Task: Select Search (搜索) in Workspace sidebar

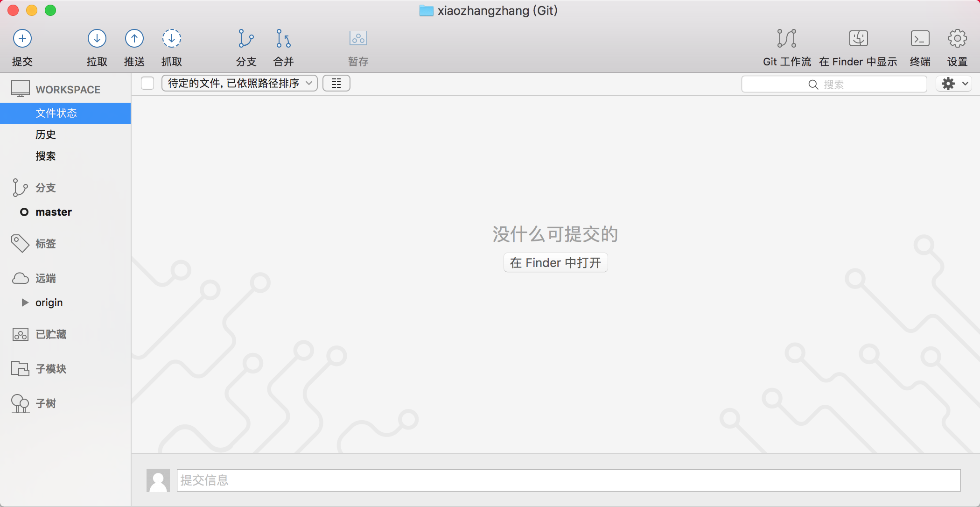Action: [x=46, y=156]
